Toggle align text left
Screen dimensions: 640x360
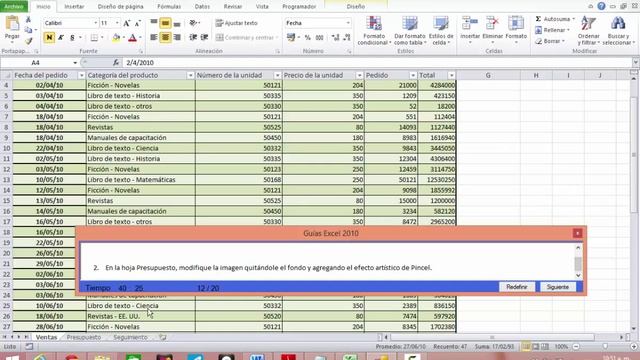click(154, 38)
